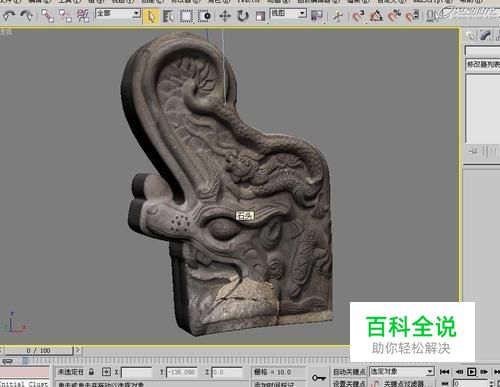Image resolution: width=500 pixels, height=387 pixels.
Task: Click the Play Animation button
Action: [x=471, y=371]
